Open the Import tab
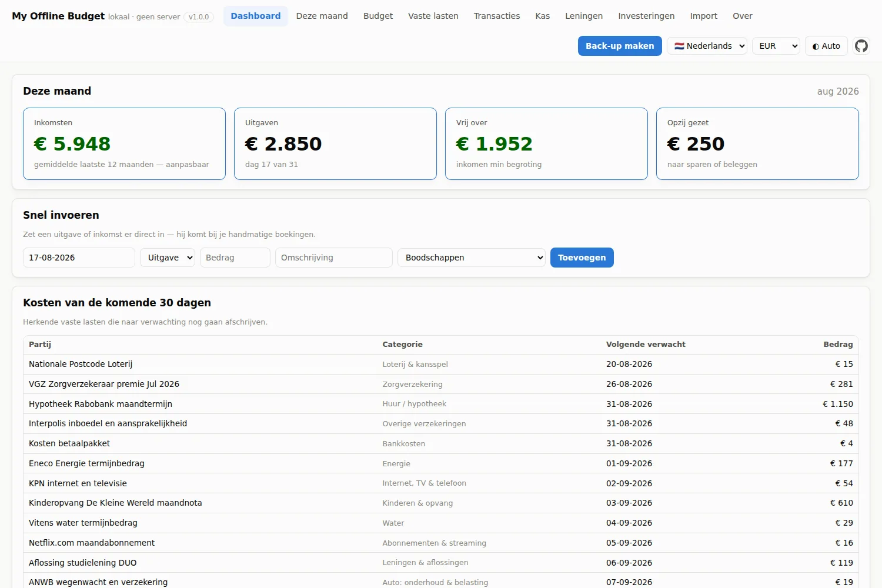882x588 pixels. (x=704, y=16)
